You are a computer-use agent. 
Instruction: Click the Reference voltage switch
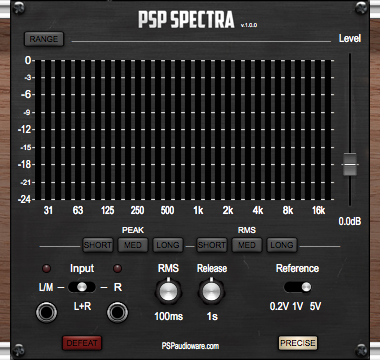pyautogui.click(x=298, y=287)
